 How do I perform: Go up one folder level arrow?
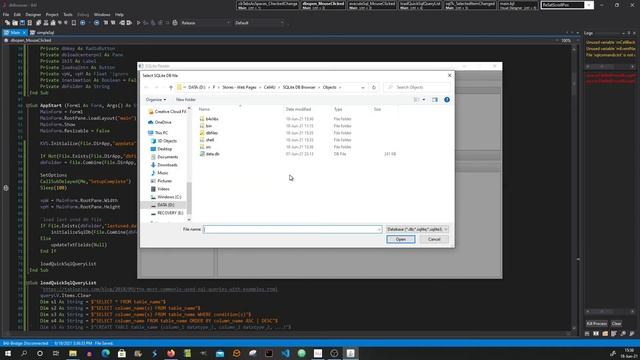coord(171,87)
